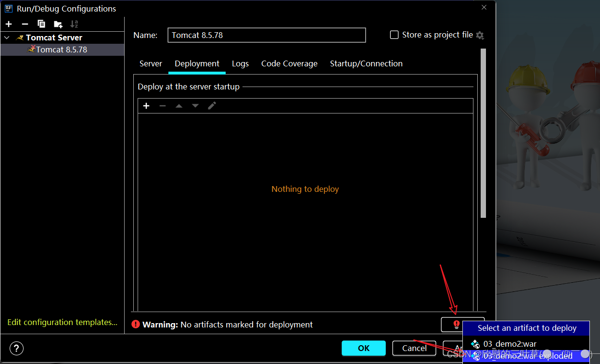Image resolution: width=600 pixels, height=364 pixels.
Task: Move configuration into new folder
Action: [x=58, y=24]
